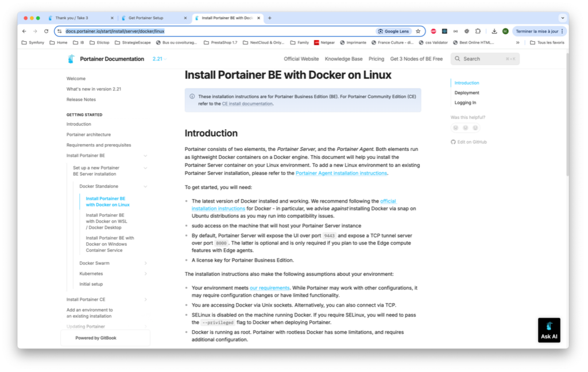Open the StrategieEscape bookmark folder
The width and height of the screenshot is (588, 372).
[133, 42]
